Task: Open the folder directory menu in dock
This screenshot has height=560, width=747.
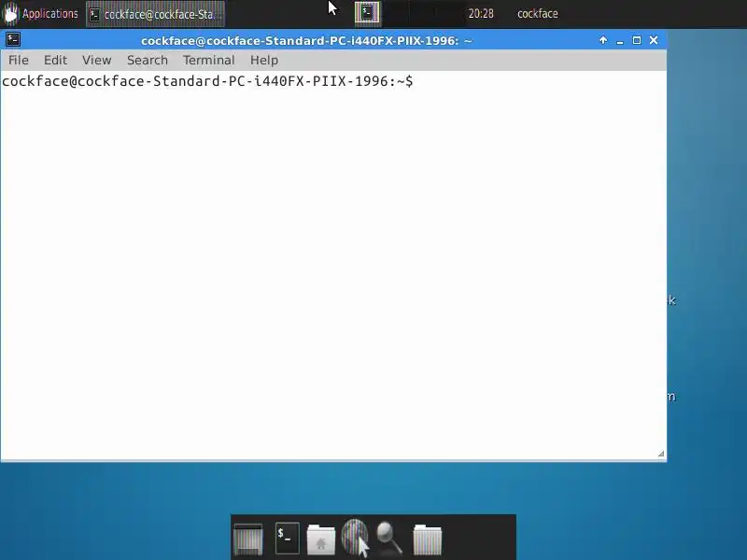Action: click(428, 539)
